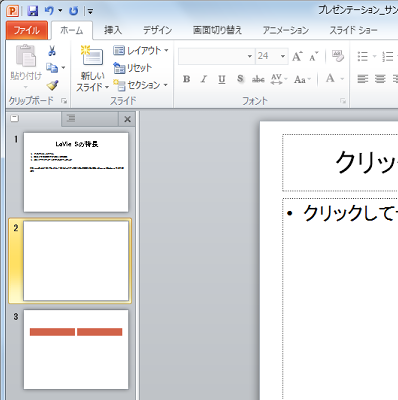Click the PowerPoint application icon
Screen dimensions: 398x400
tap(13, 11)
